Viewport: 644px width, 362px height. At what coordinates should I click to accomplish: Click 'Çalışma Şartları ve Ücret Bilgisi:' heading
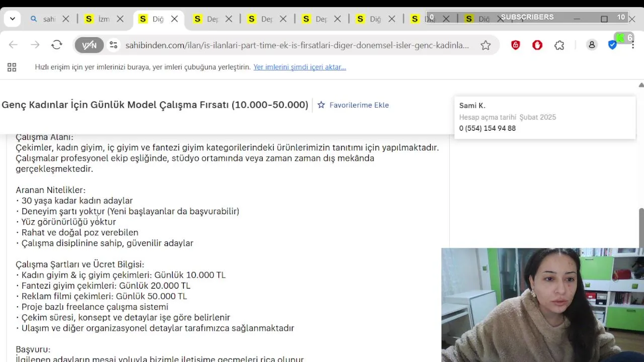tap(80, 264)
